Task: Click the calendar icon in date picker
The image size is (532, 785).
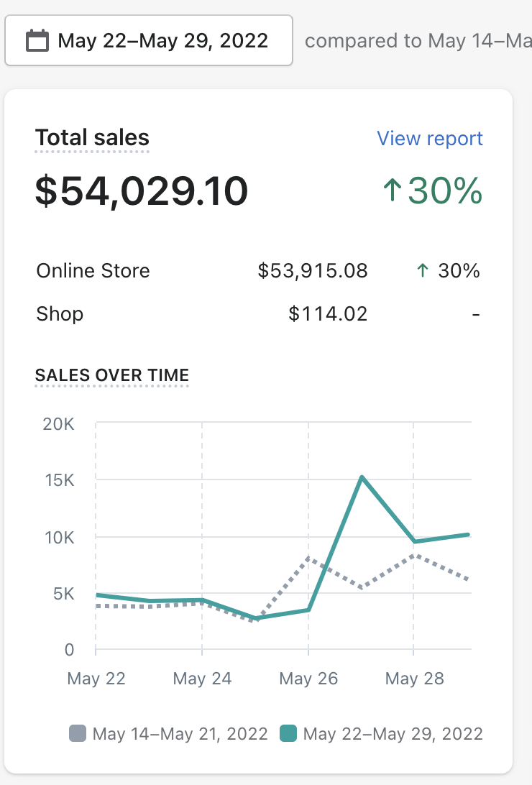Action: click(37, 40)
